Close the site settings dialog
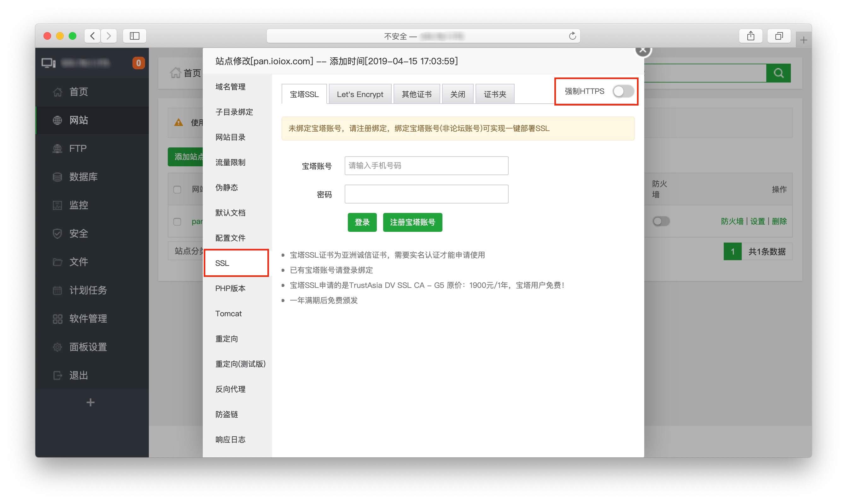Screen dimensions: 847x504 tap(643, 50)
